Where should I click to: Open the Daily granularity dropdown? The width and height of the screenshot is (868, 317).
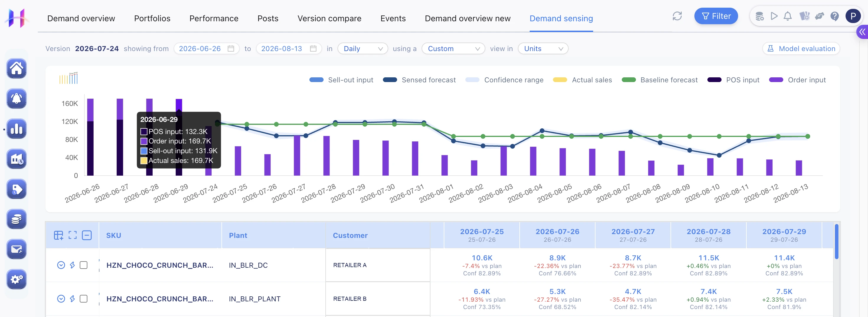pyautogui.click(x=363, y=48)
